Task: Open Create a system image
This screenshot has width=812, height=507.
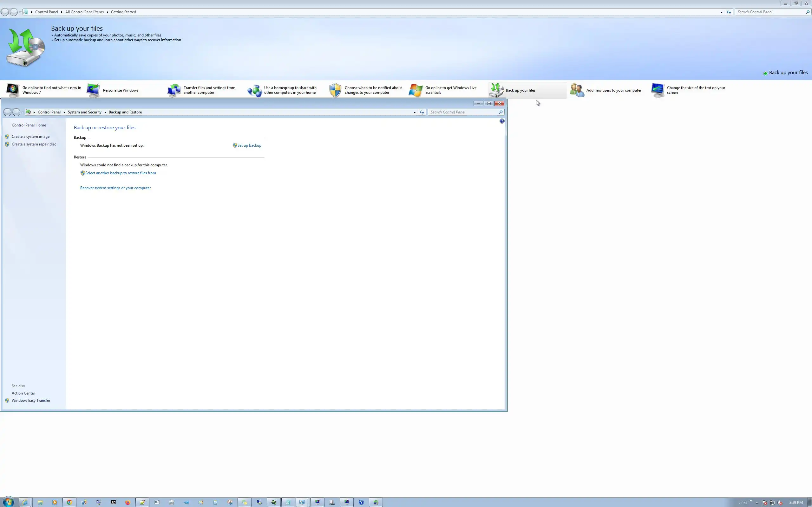Action: [30, 137]
